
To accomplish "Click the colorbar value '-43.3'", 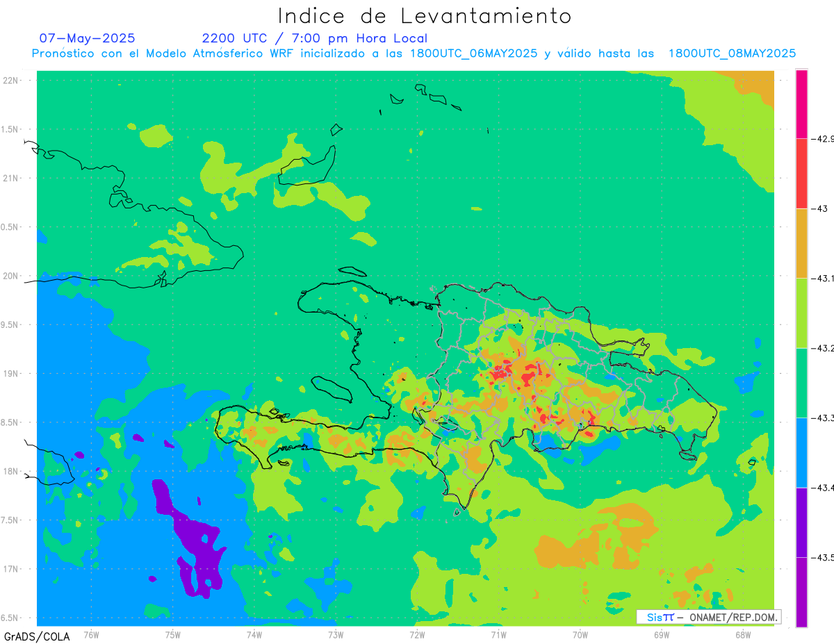I will click(823, 418).
